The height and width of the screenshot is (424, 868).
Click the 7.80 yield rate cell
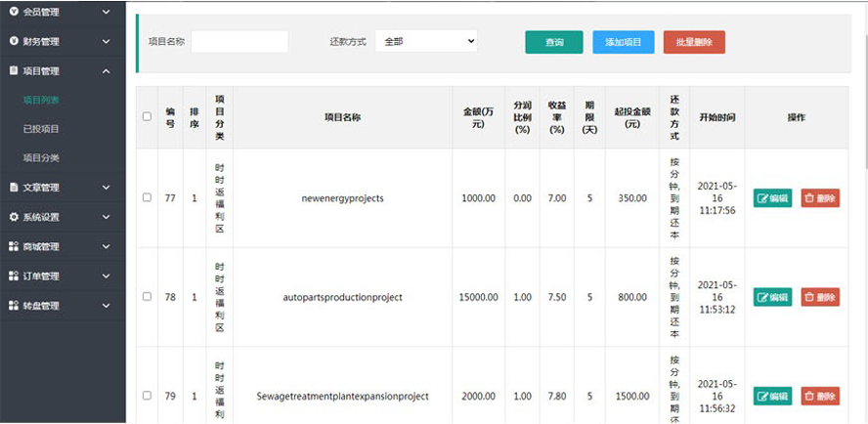(557, 397)
